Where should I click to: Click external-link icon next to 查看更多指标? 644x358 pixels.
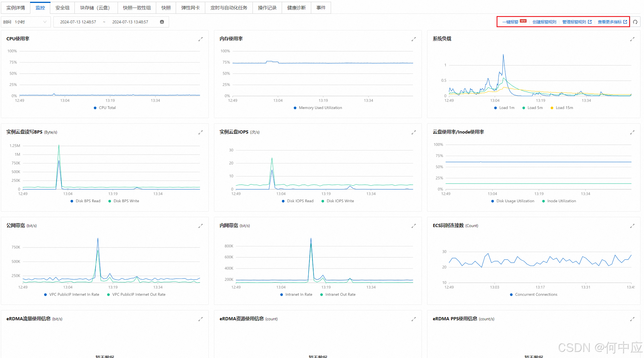click(x=625, y=22)
